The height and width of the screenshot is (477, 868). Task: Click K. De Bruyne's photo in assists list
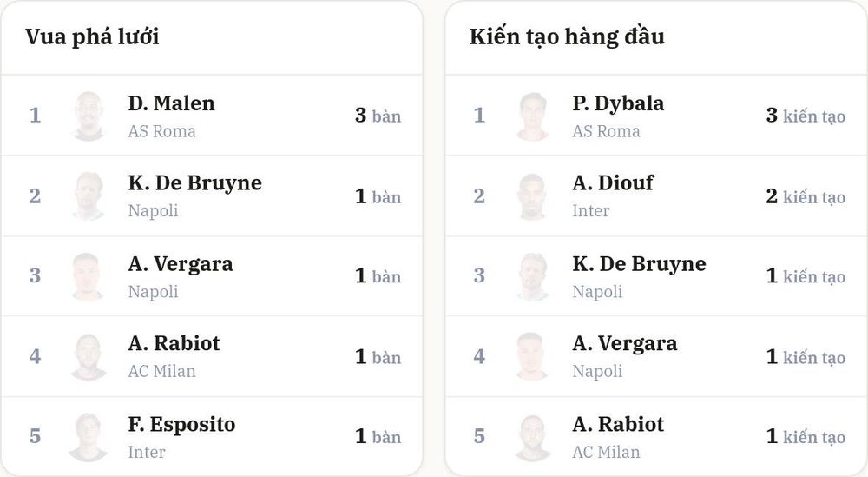click(x=533, y=276)
